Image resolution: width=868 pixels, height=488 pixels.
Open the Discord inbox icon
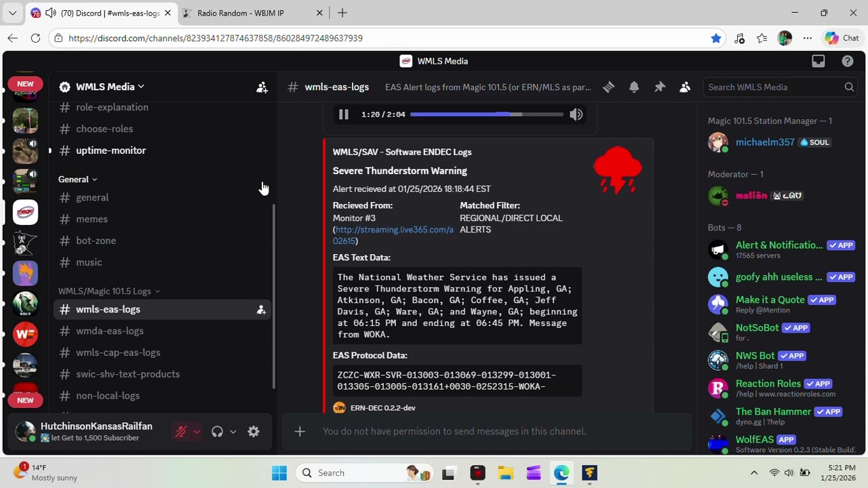[x=818, y=61]
